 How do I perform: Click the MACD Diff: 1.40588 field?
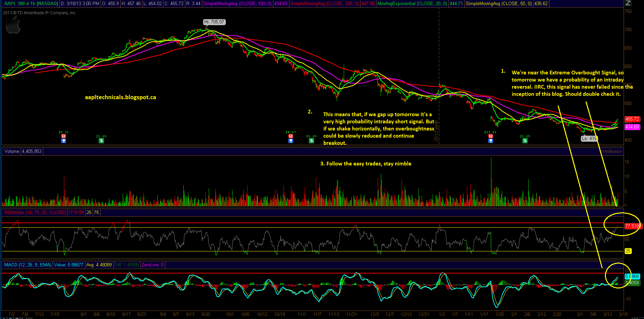click(127, 265)
